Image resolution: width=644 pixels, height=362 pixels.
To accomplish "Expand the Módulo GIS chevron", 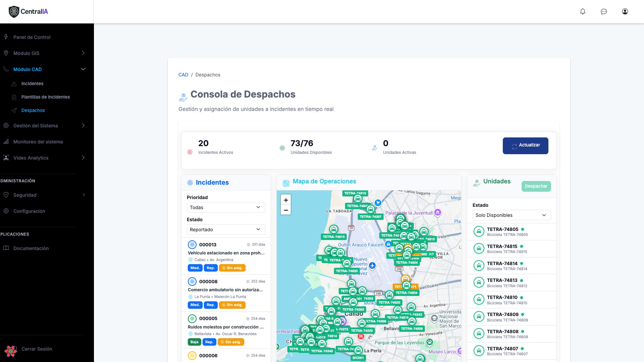I will point(83,53).
